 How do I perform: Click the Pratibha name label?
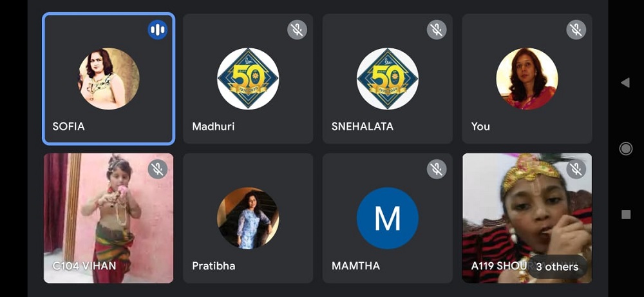pyautogui.click(x=214, y=266)
